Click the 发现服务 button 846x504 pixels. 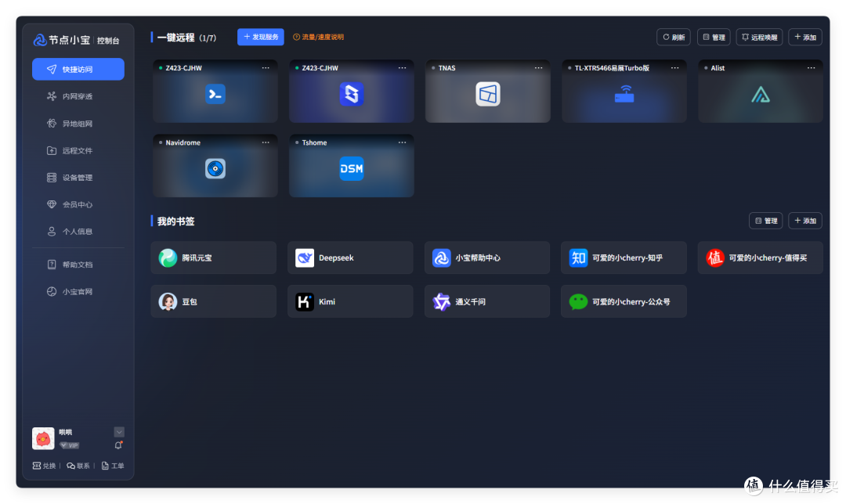pos(261,37)
